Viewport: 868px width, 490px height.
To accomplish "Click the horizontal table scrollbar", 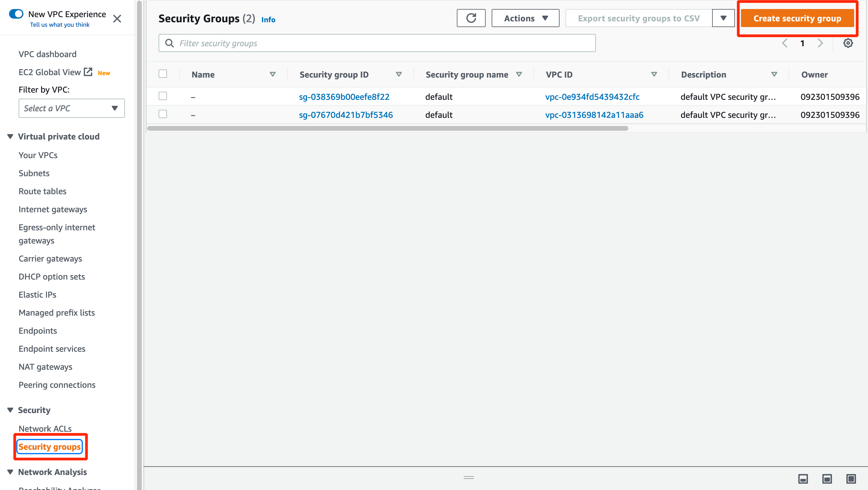I will (387, 128).
